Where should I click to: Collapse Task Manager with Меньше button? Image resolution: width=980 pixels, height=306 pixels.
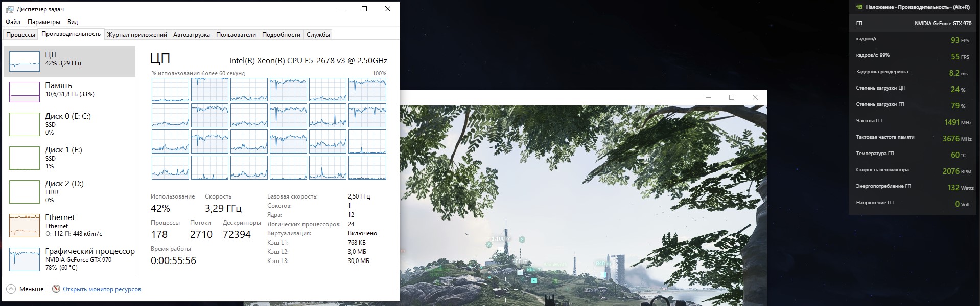coord(26,289)
